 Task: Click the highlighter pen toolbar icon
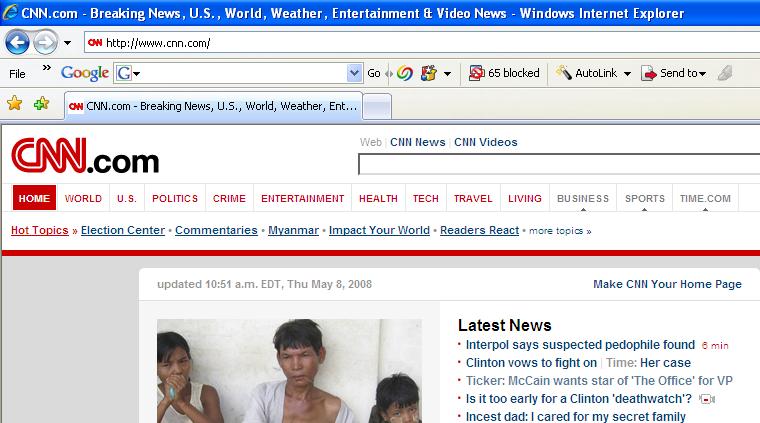(x=725, y=73)
